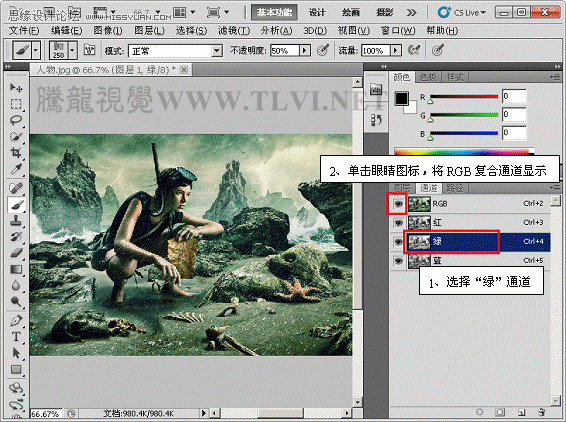Select the 3D Object Rotate tool

click(x=16, y=388)
